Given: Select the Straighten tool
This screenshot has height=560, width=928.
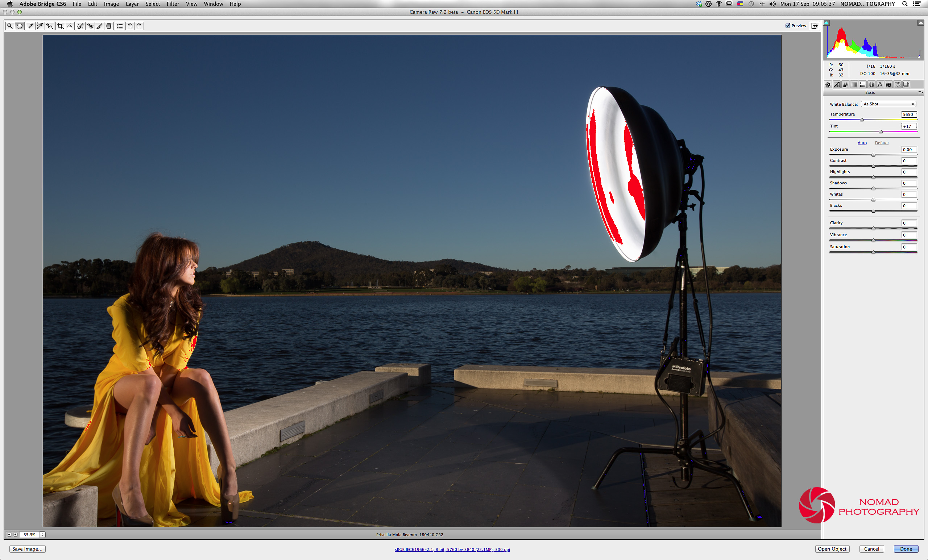Looking at the screenshot, I should [x=70, y=26].
